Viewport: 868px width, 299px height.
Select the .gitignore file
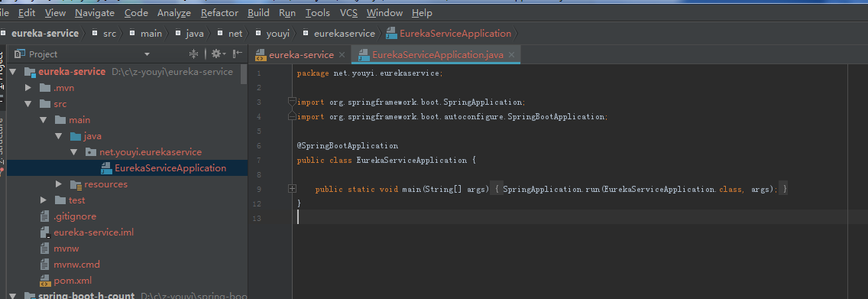pos(69,216)
